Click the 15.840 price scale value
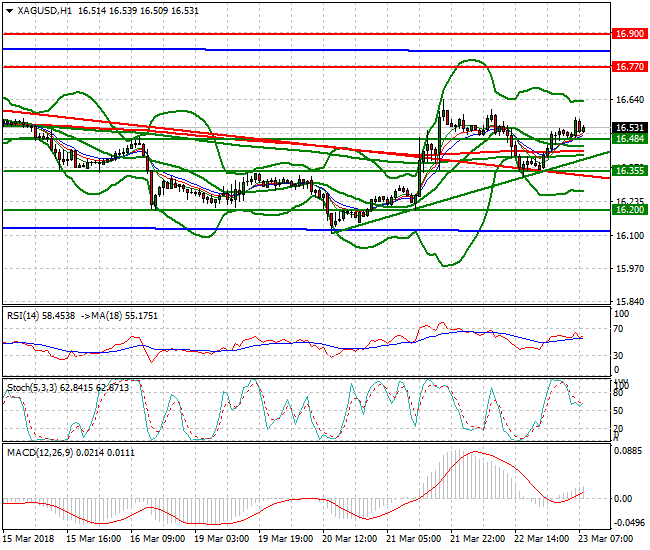This screenshot has width=650, height=550. click(629, 302)
